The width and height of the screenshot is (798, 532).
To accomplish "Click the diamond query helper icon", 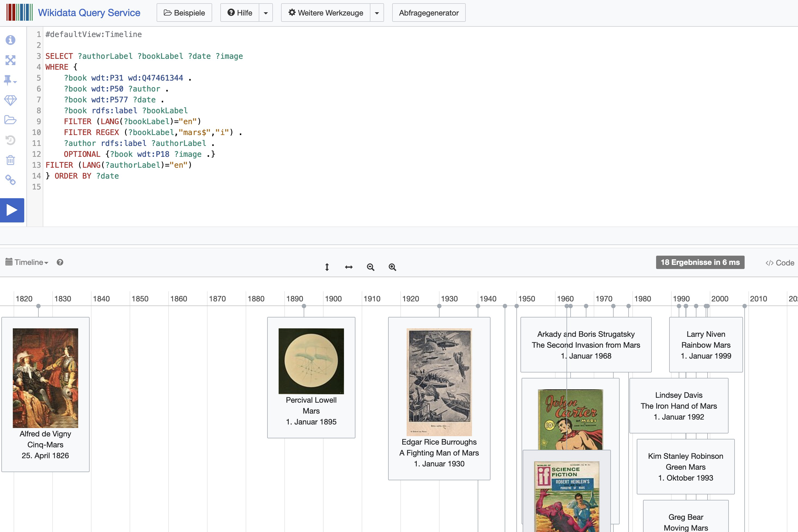I will pos(11,100).
